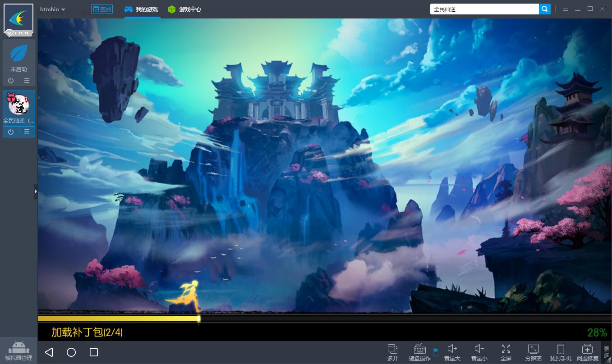Select the 未启动 emulator instance tile

[x=19, y=57]
